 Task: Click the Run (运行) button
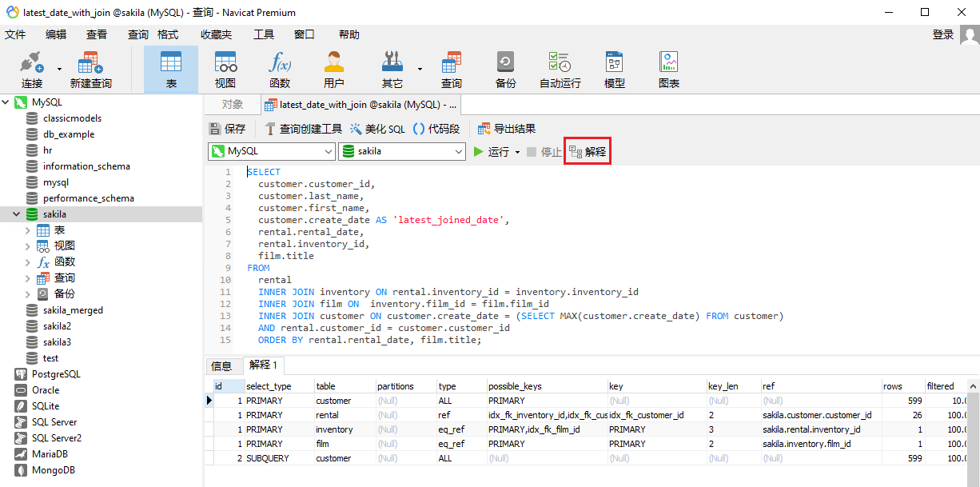coord(492,151)
